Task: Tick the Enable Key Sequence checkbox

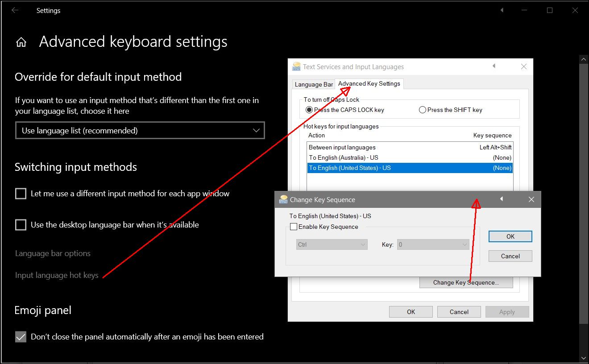Action: 294,227
